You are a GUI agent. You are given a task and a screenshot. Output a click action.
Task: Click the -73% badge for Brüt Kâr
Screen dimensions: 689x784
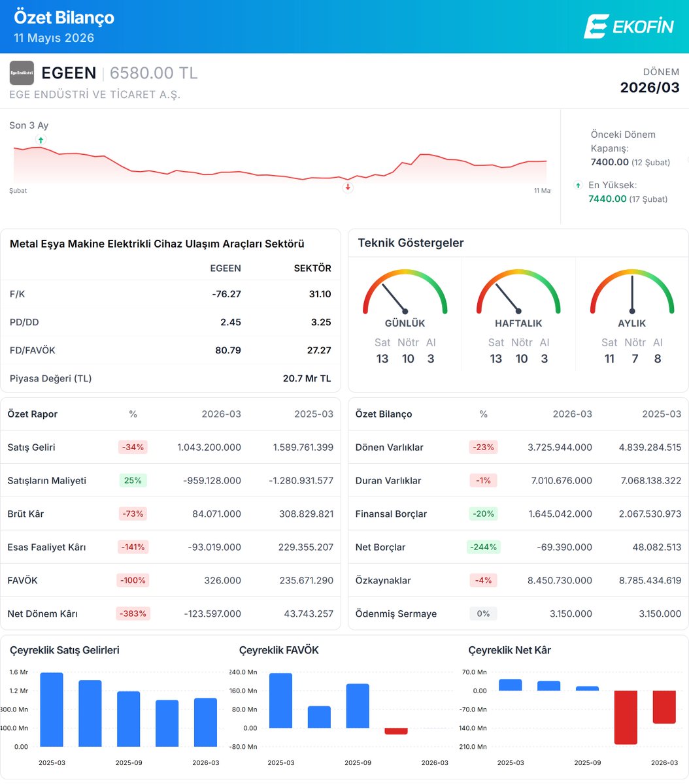(133, 514)
